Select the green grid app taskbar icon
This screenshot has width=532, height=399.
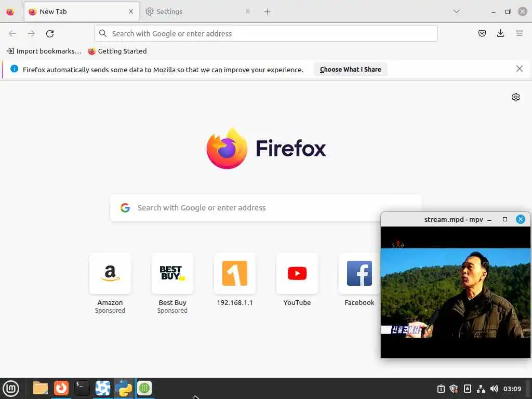coord(144,388)
